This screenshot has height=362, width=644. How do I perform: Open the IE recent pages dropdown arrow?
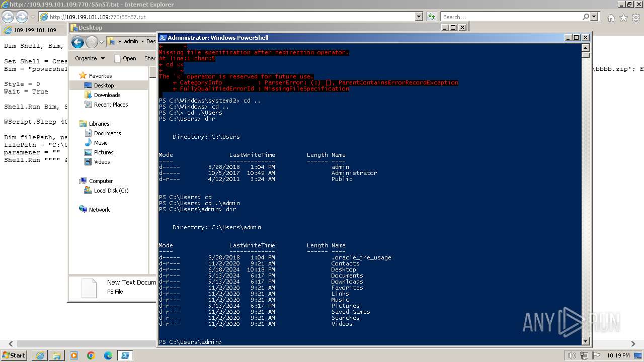[33, 17]
